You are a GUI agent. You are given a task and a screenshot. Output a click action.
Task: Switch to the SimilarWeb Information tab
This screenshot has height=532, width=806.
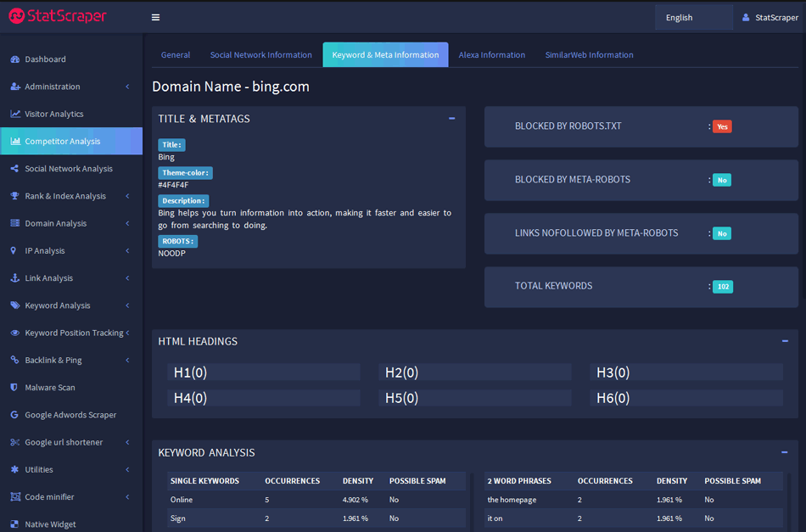tap(589, 54)
